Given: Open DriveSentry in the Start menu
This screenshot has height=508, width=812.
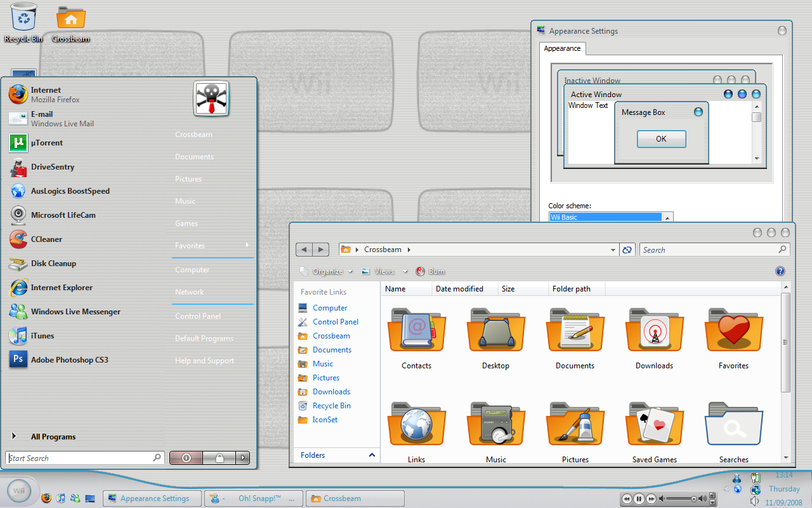Looking at the screenshot, I should (x=86, y=167).
